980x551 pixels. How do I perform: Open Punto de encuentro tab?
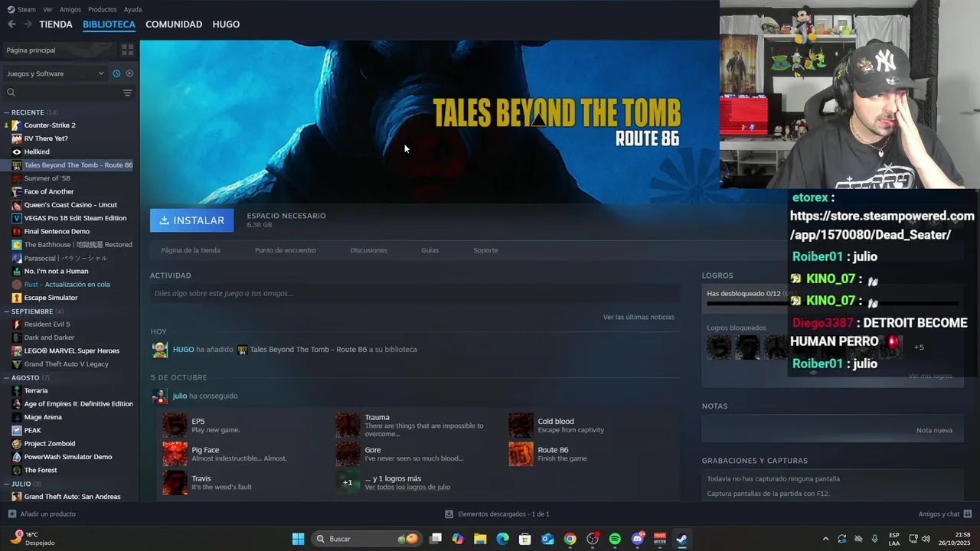pos(285,250)
